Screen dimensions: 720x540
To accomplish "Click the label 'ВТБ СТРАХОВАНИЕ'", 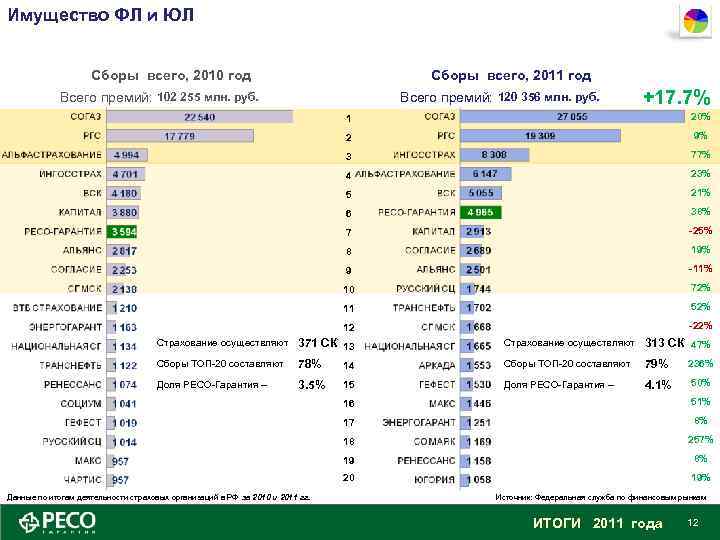I will (57, 308).
